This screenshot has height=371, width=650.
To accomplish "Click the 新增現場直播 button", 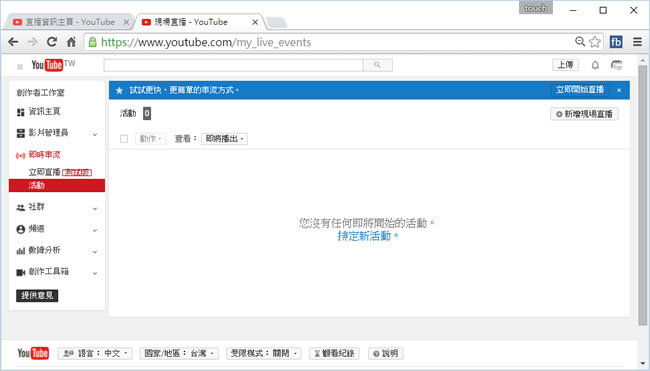I will click(x=585, y=114).
